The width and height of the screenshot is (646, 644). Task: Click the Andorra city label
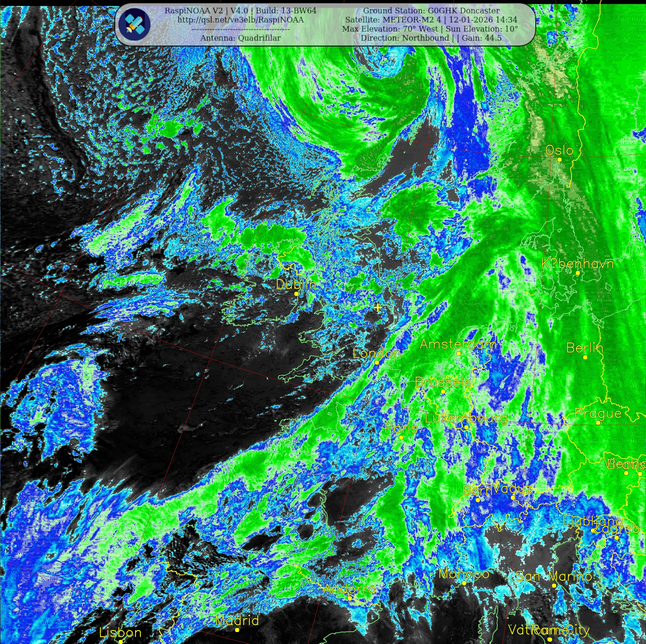(x=349, y=589)
